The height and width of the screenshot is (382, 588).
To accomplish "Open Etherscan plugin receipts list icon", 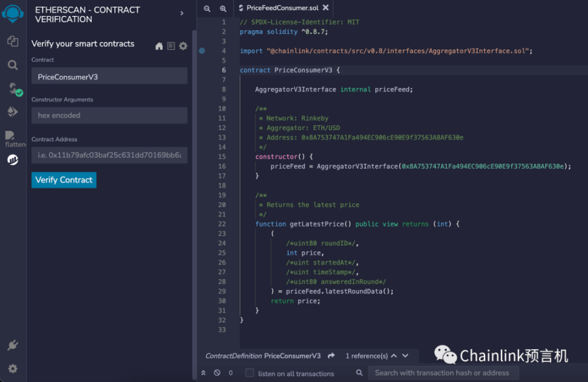I will 171,46.
